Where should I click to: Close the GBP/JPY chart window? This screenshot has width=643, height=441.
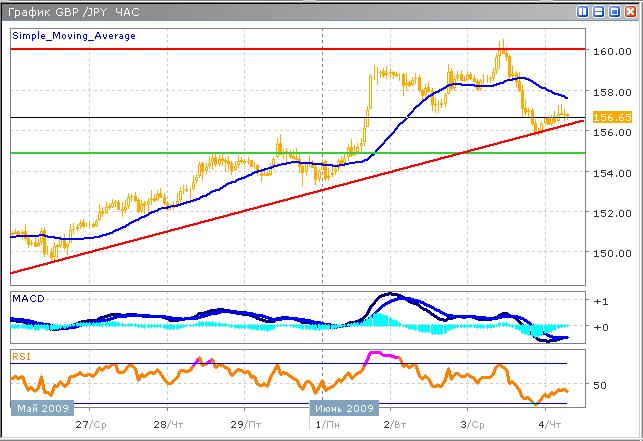(x=630, y=11)
